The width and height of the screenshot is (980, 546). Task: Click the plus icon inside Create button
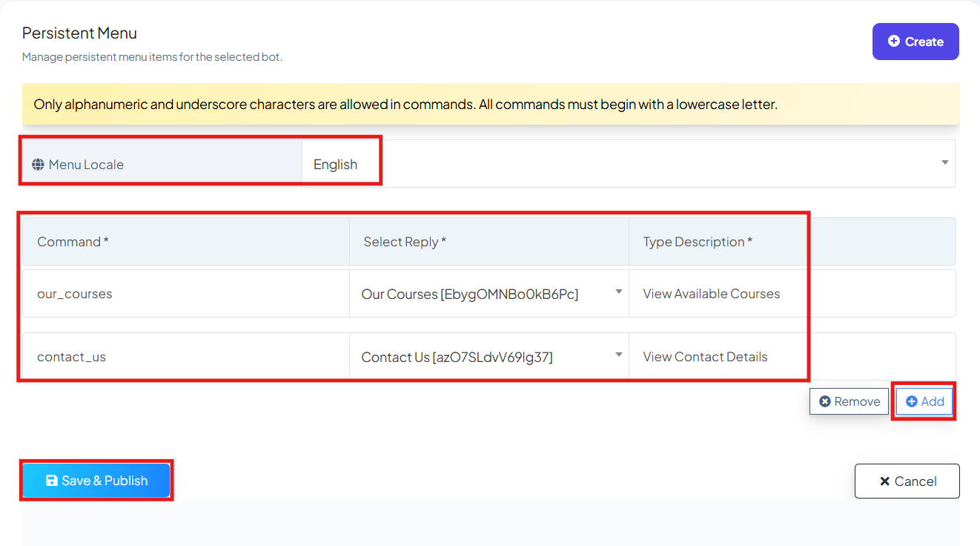pyautogui.click(x=894, y=42)
